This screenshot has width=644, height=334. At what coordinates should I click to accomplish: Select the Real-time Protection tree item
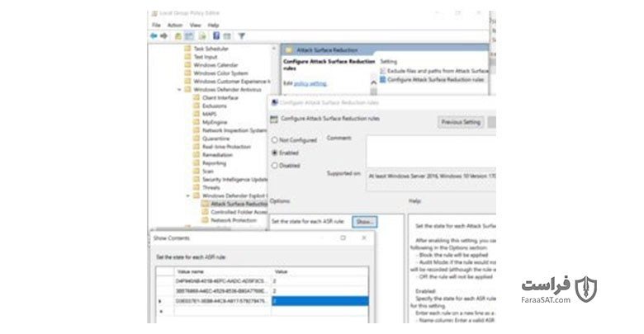pos(226,147)
